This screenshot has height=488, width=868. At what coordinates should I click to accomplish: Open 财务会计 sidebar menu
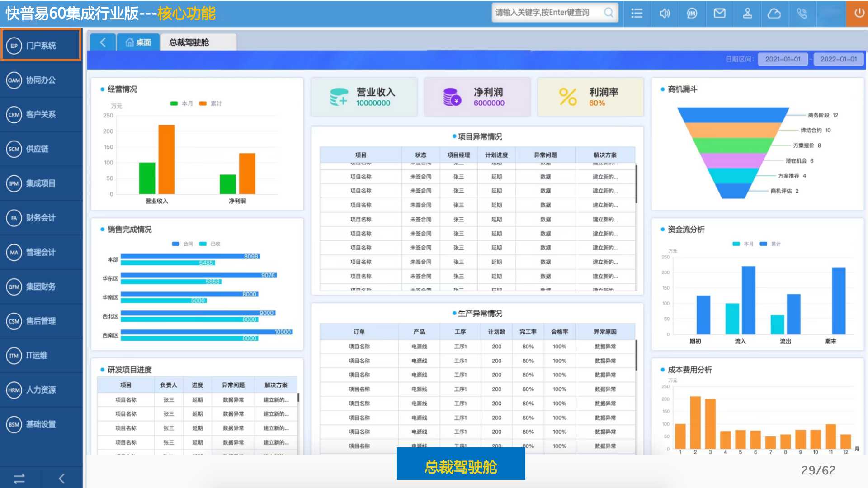click(x=41, y=218)
